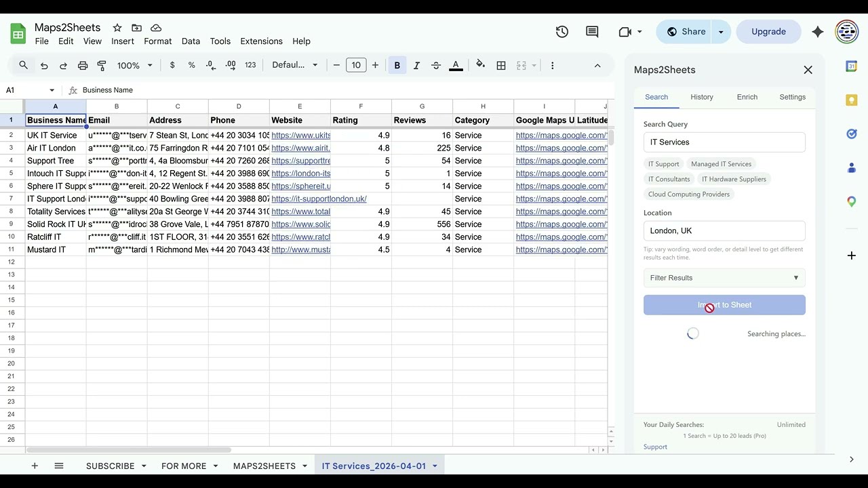Click the Import to Sheet button

point(724,305)
